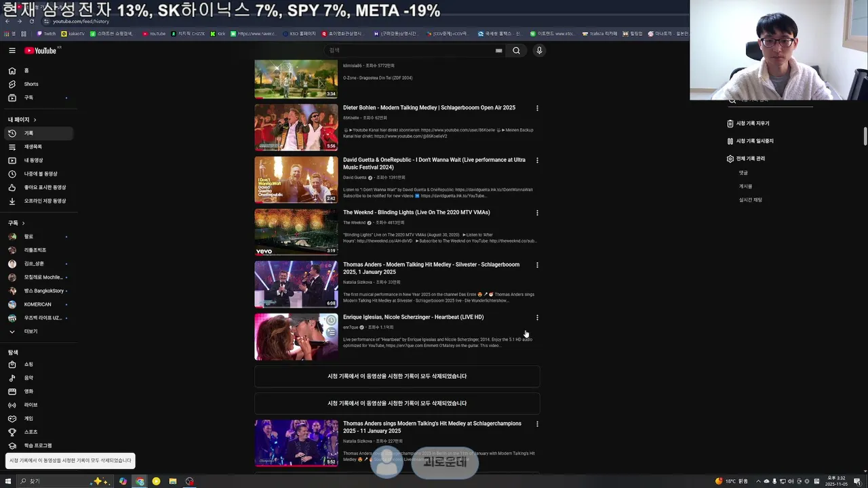The width and height of the screenshot is (868, 488).
Task: Open more options for David Guetta video
Action: 537,161
